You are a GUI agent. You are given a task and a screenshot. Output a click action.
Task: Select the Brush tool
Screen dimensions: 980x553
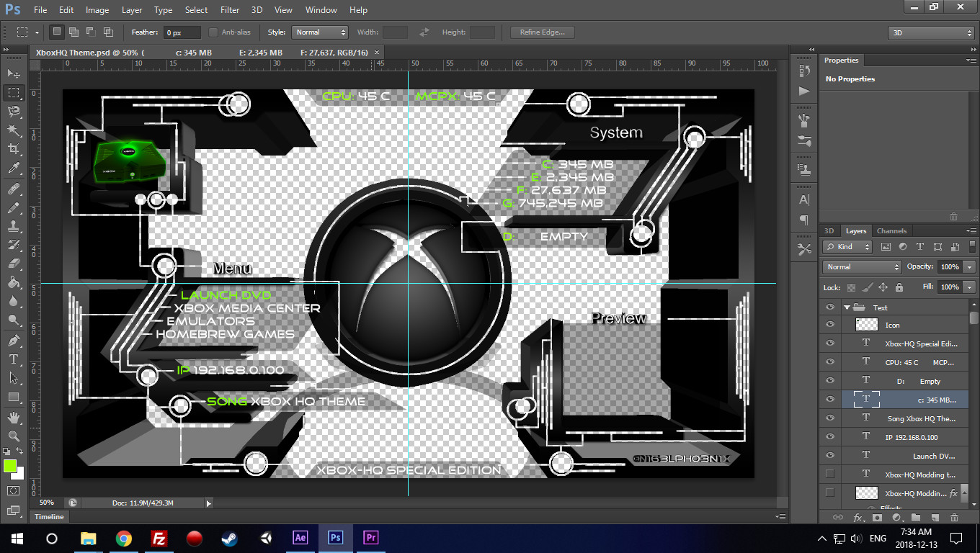pos(14,207)
